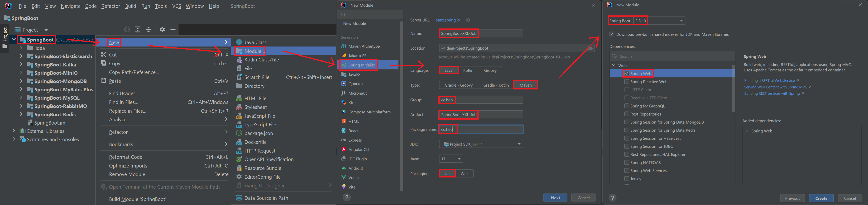Click the Select Opened File target icon
This screenshot has height=205, width=868.
[x=127, y=30]
